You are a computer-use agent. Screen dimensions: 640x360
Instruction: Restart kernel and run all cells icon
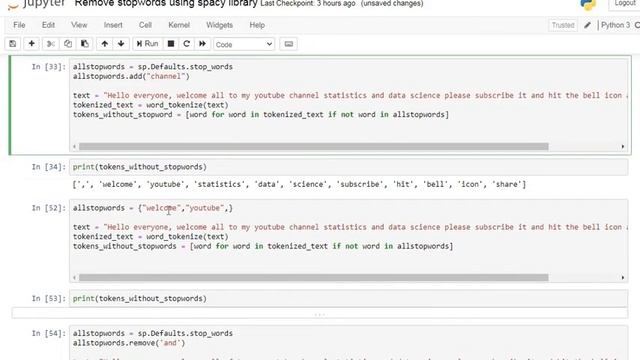(x=202, y=44)
